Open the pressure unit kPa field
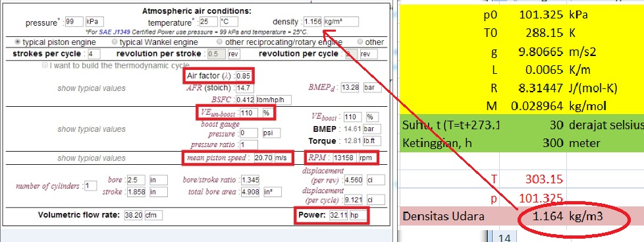 (x=94, y=22)
